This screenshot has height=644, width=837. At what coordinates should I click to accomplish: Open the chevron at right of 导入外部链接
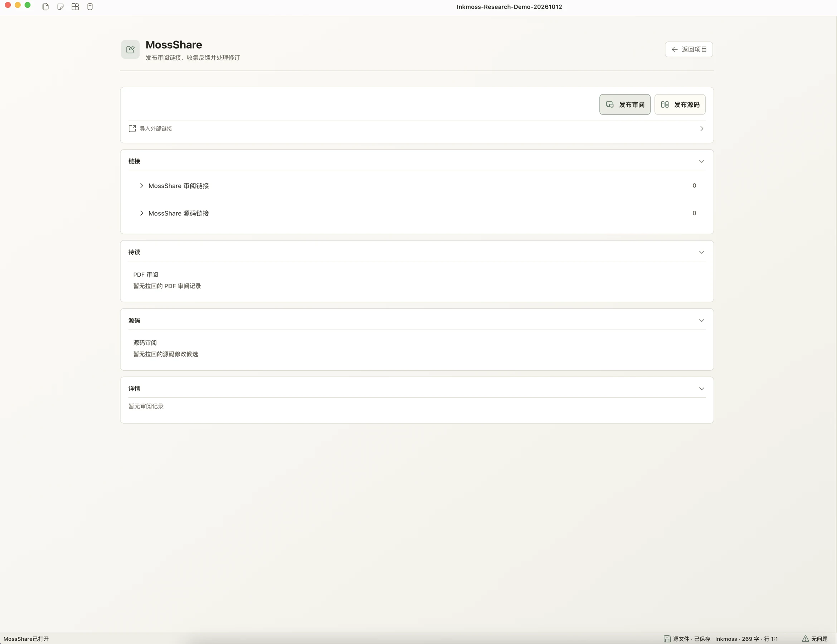click(x=702, y=129)
